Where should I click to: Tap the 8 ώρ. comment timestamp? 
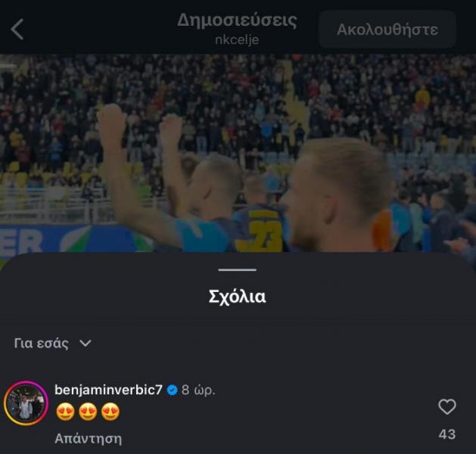click(198, 390)
